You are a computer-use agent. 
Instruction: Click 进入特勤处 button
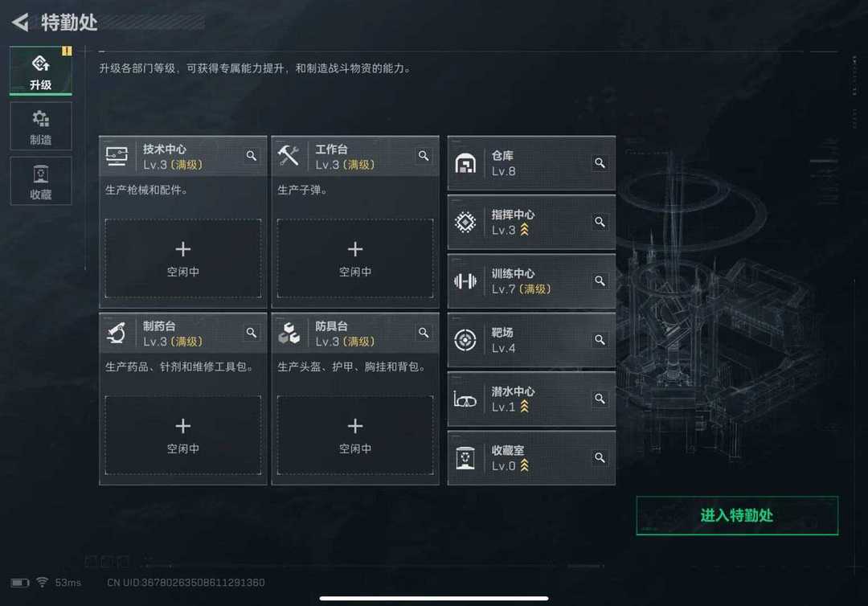(x=737, y=515)
